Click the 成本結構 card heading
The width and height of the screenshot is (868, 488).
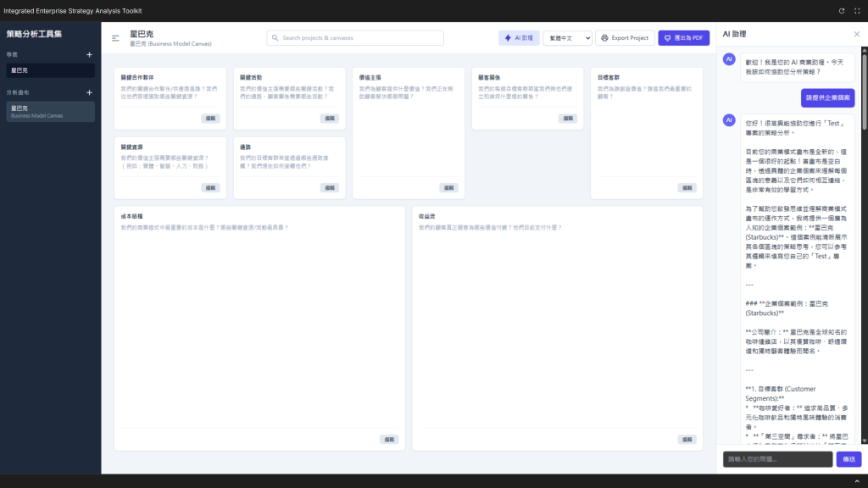point(131,216)
